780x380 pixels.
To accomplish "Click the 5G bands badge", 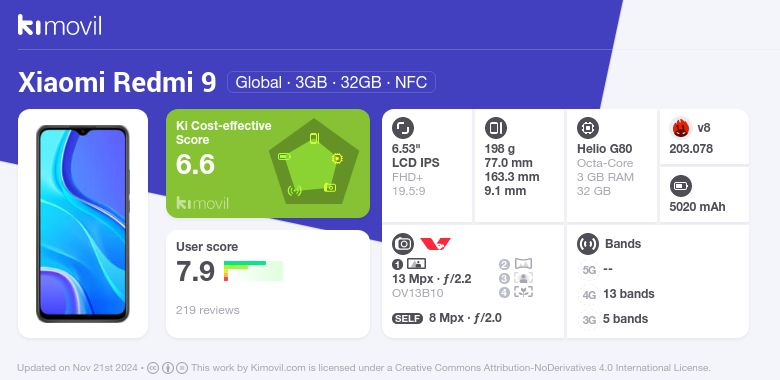I will click(589, 270).
